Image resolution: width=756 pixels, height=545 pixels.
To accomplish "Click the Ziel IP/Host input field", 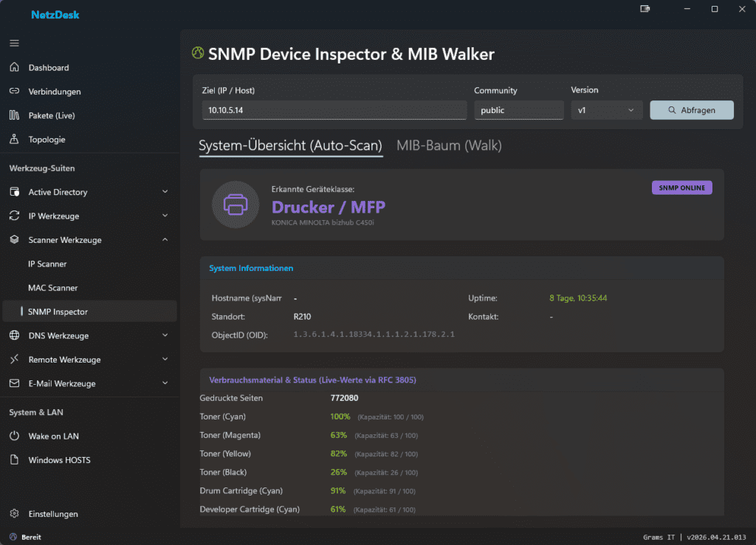I will tap(334, 110).
